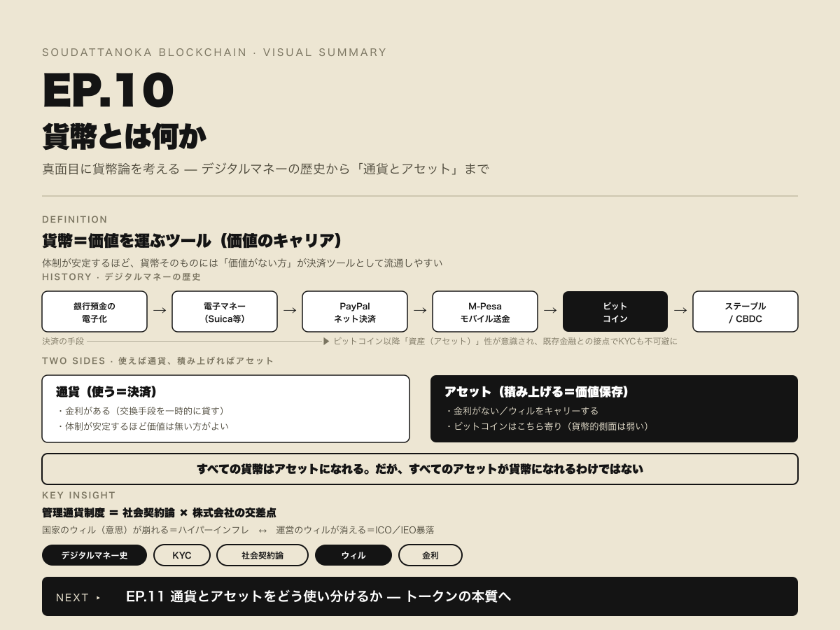Viewport: 840px width, 630px height.
Task: Click the black ビットコイン box
Action: point(615,311)
